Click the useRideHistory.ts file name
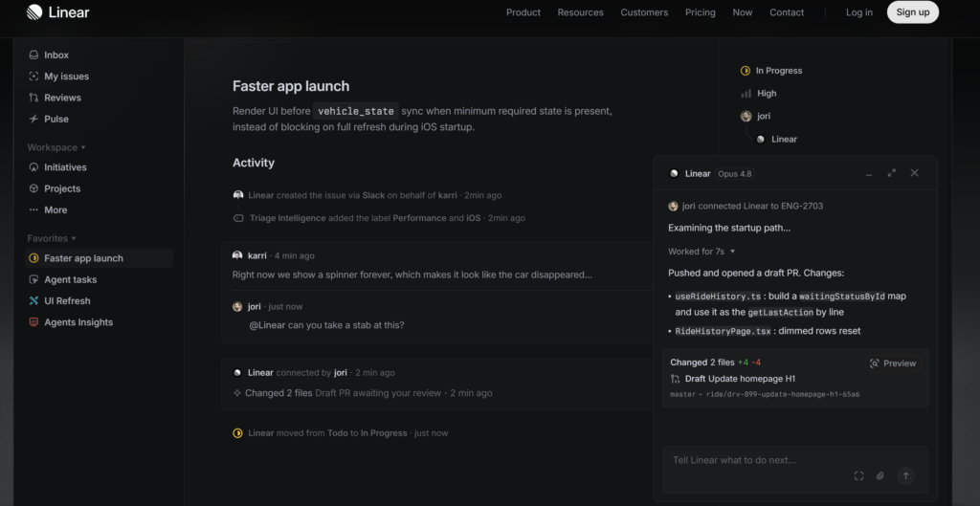980x506 pixels. tap(718, 297)
